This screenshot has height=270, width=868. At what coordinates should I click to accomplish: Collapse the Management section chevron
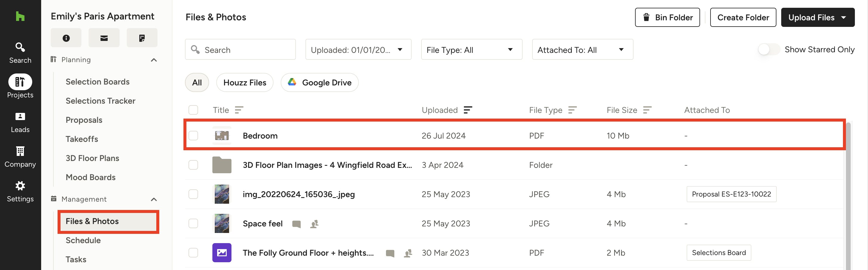point(154,200)
